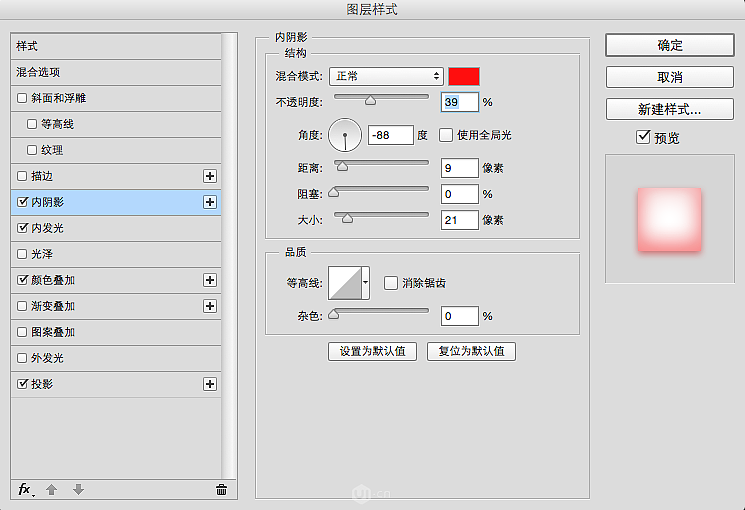Image resolution: width=745 pixels, height=510 pixels.
Task: Open the red inner shadow color swatch
Action: (x=464, y=77)
